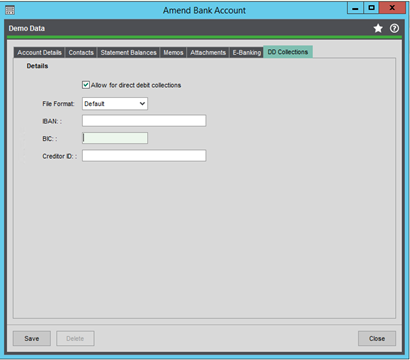Image resolution: width=410 pixels, height=360 pixels.
Task: Click the Demo Data header text
Action: point(27,28)
